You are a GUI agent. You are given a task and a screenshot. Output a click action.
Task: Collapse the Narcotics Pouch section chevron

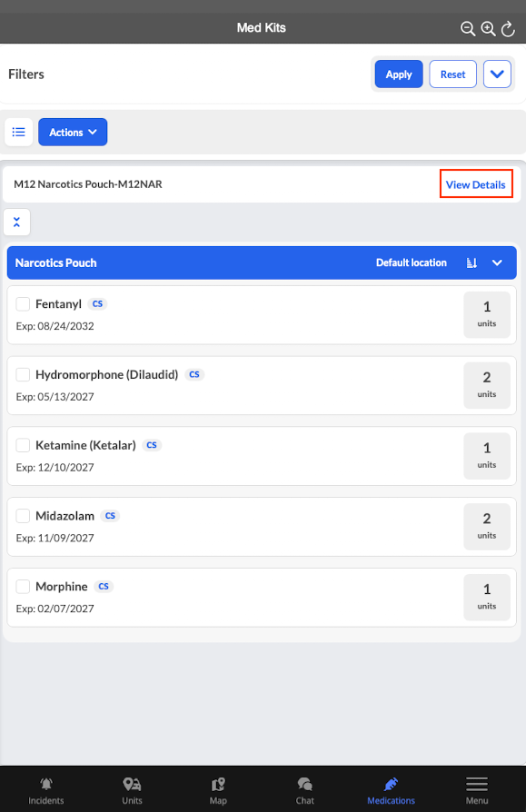coord(497,263)
